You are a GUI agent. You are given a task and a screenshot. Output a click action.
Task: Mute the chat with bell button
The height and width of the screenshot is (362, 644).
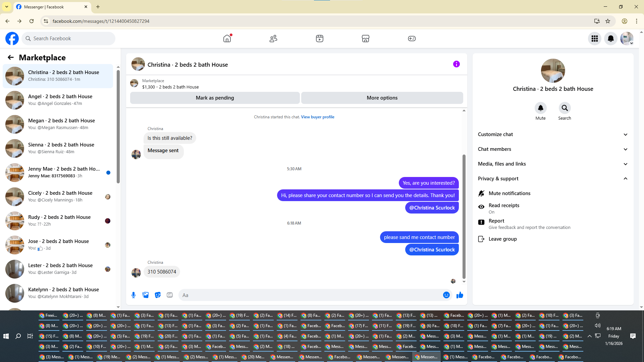point(540,108)
